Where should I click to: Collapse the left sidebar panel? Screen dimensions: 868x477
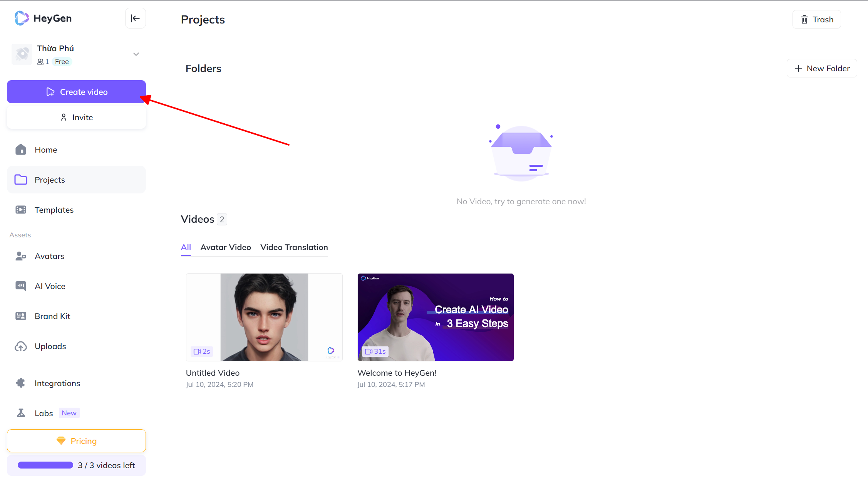point(135,18)
